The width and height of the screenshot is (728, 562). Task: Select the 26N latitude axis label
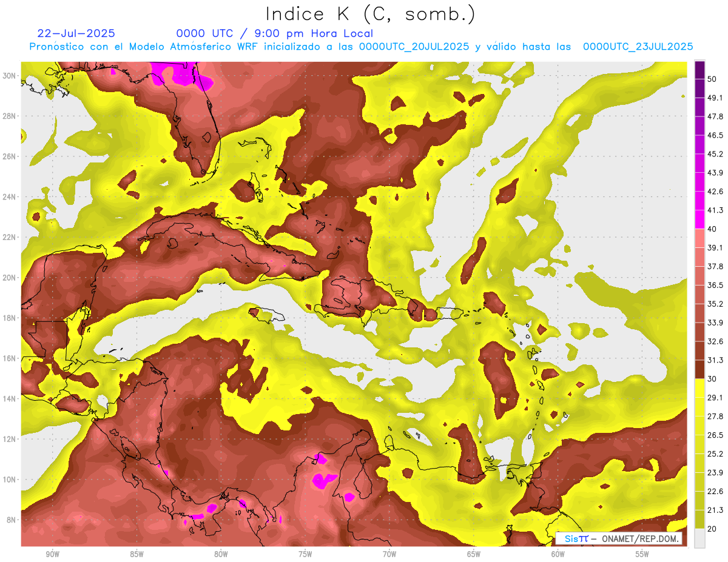click(x=9, y=156)
